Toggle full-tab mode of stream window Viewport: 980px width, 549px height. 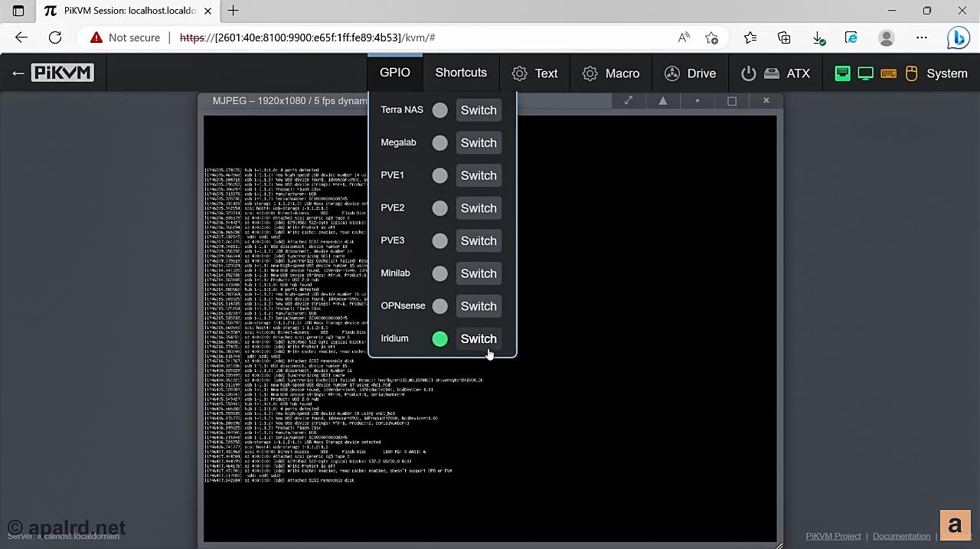pyautogui.click(x=629, y=100)
